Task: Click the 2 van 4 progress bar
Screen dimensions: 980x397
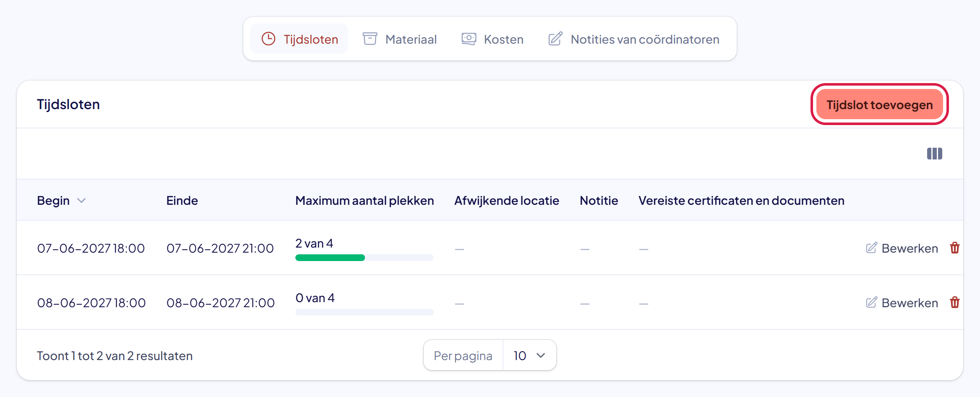Action: 364,258
